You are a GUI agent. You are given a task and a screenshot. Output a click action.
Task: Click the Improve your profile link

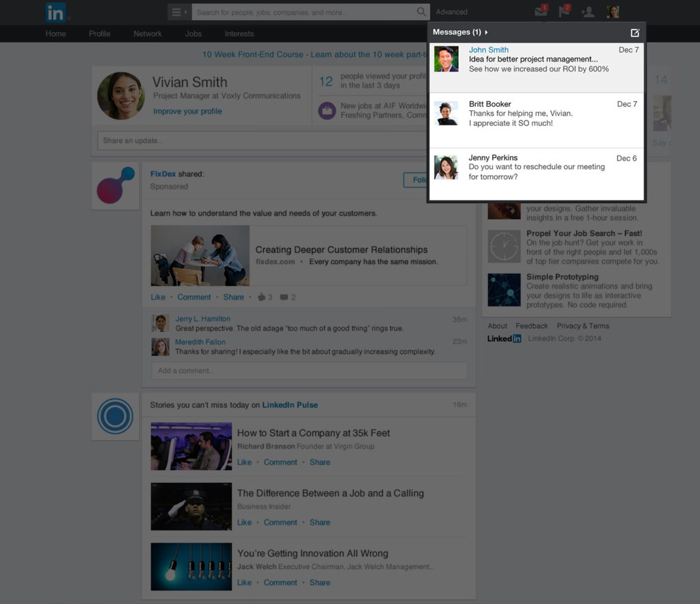[x=187, y=111]
